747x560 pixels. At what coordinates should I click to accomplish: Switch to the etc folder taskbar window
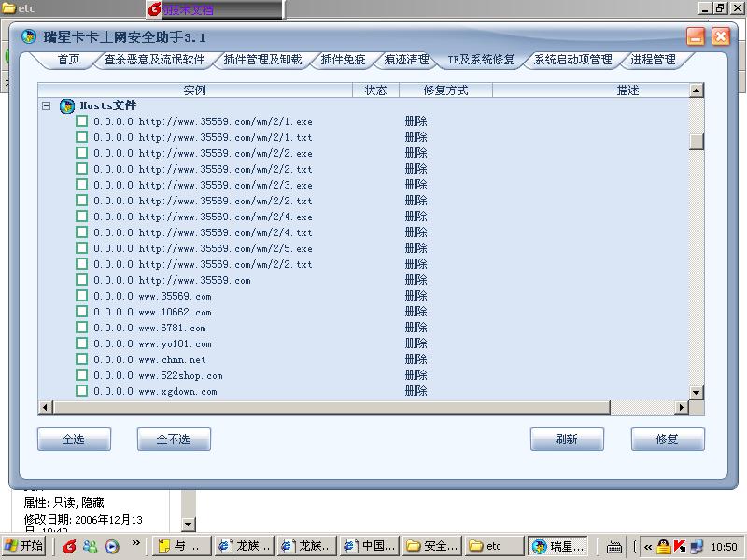tap(494, 546)
